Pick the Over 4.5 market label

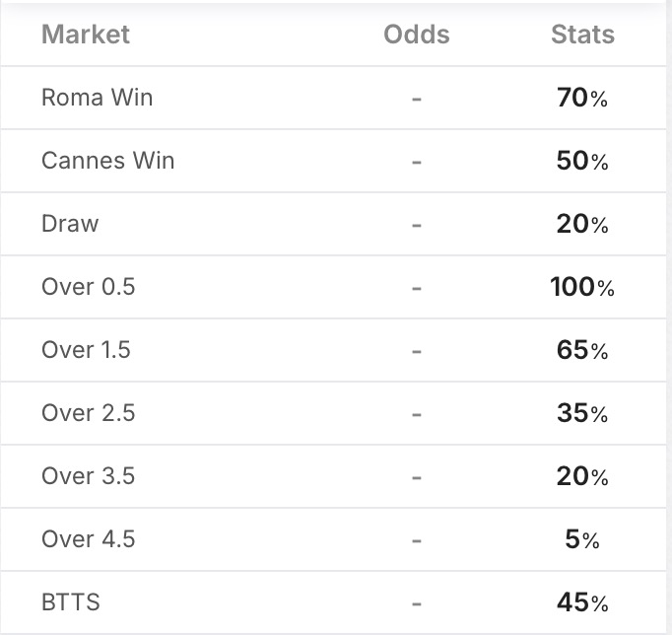pyautogui.click(x=88, y=539)
